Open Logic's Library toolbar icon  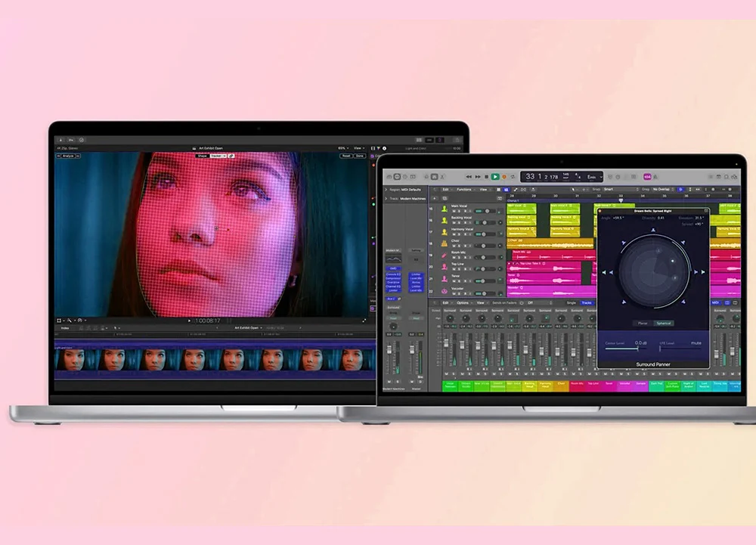click(389, 177)
